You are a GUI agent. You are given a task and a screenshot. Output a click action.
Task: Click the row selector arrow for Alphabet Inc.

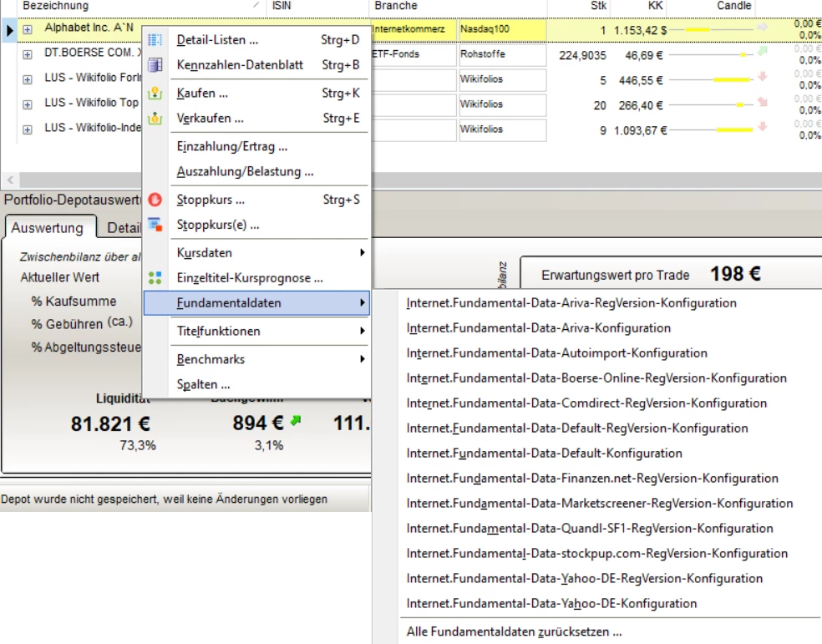click(9, 30)
